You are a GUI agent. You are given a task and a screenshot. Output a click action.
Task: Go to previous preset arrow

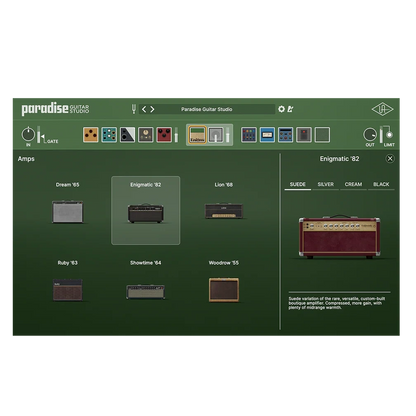point(144,109)
